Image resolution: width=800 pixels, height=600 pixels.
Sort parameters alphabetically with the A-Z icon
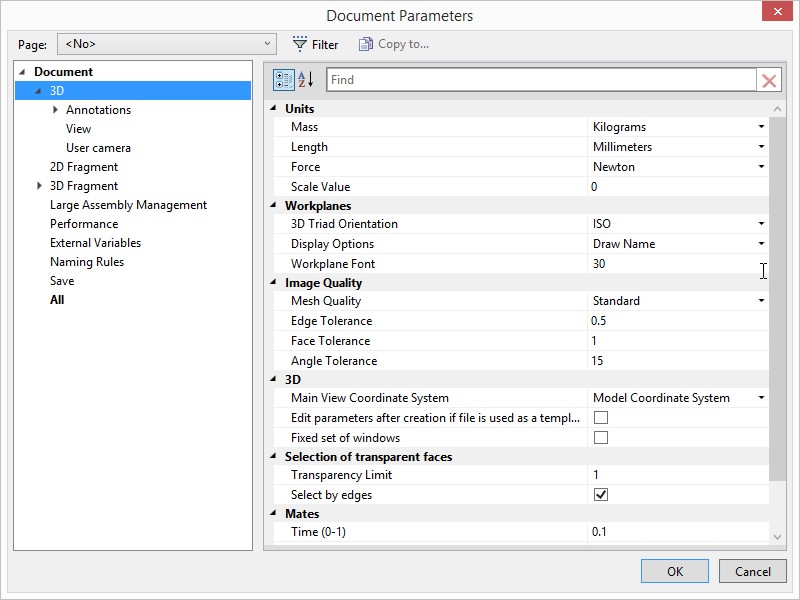point(306,78)
